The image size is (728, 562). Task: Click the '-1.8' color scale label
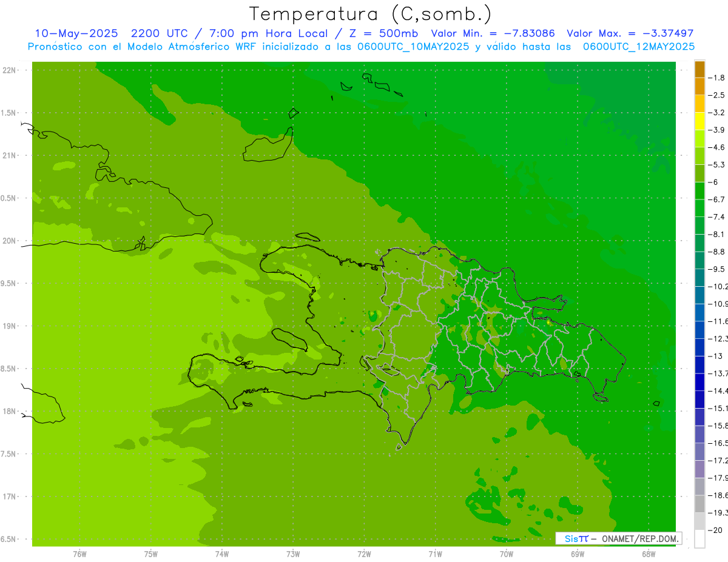[x=717, y=78]
